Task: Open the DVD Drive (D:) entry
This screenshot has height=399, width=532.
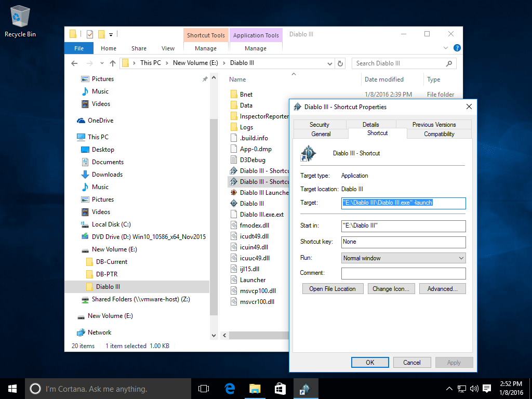Action: (149, 237)
